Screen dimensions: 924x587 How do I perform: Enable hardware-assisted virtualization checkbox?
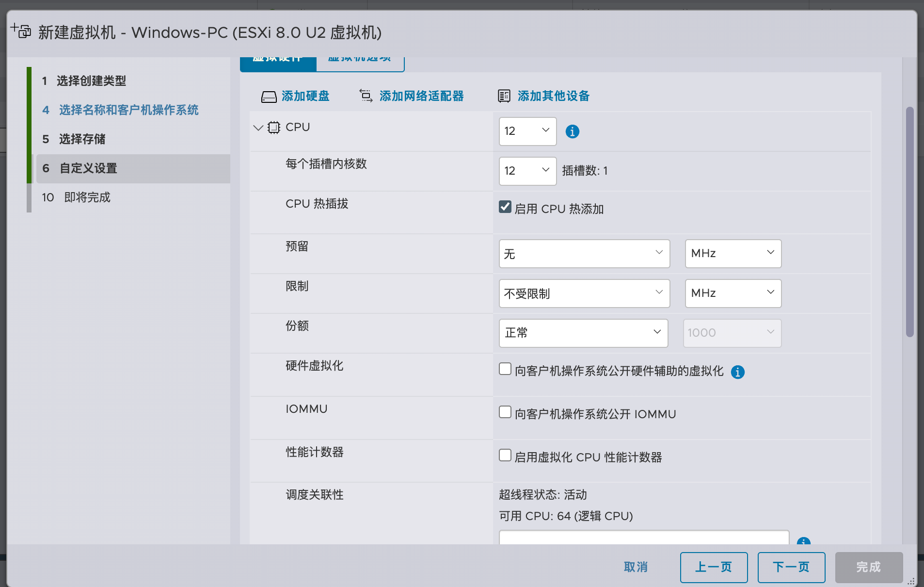tap(505, 369)
